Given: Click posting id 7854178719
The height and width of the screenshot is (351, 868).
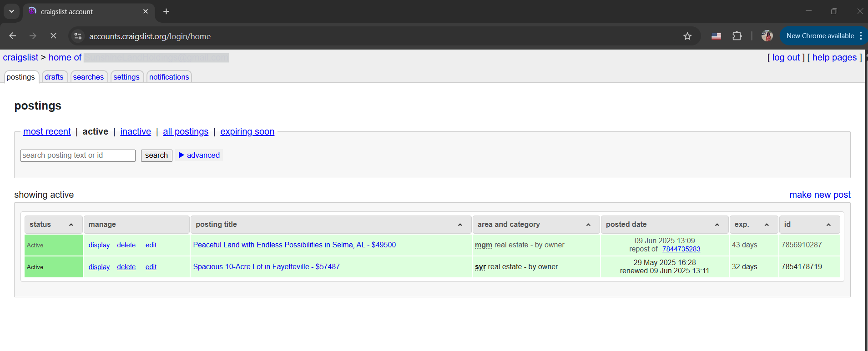Looking at the screenshot, I should click(x=802, y=266).
